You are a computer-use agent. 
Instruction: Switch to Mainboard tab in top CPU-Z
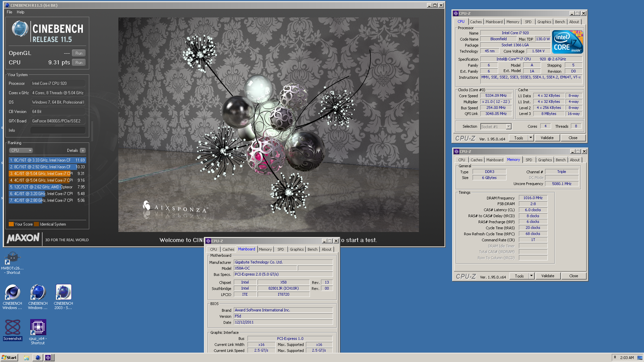point(494,22)
